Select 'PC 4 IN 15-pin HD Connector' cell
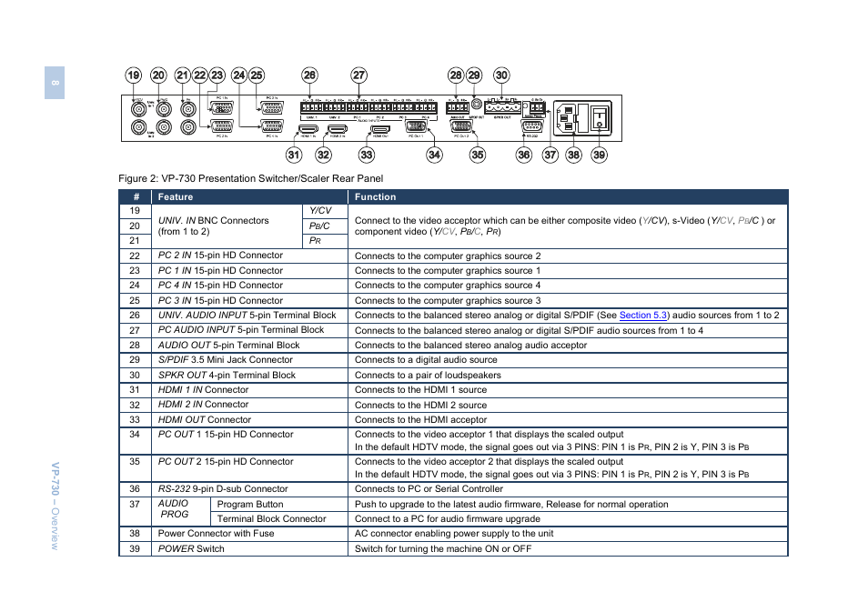Viewport: 868px width, 612px height. tap(249, 286)
